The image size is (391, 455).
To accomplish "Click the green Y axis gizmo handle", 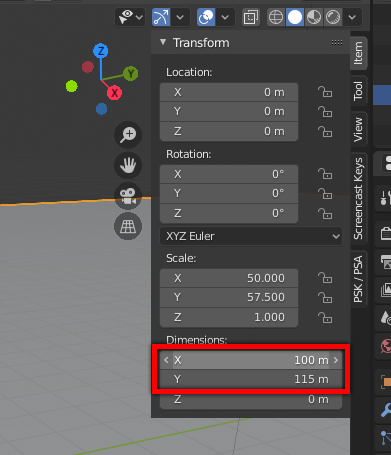I will 131,74.
